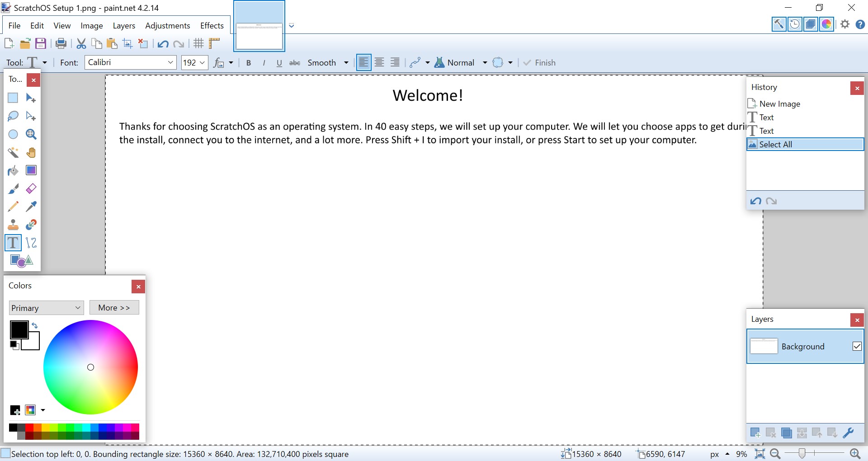Click the Save icon in toolbar

tap(41, 43)
